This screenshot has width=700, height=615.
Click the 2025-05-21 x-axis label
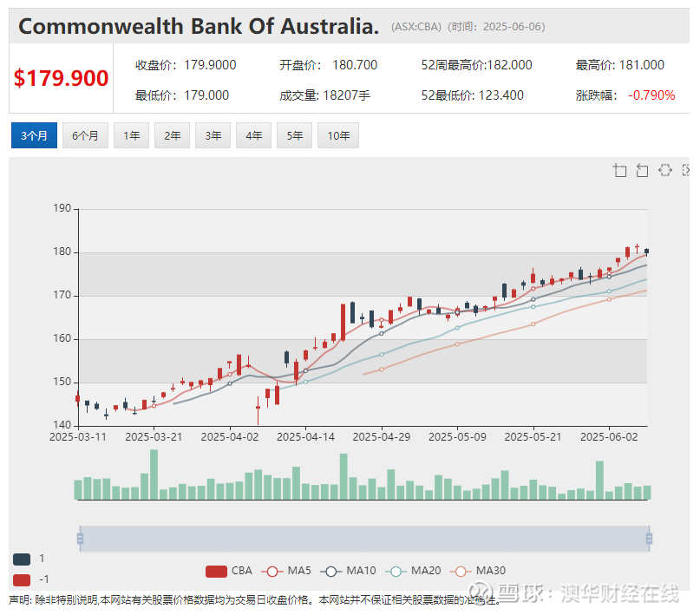pos(533,437)
